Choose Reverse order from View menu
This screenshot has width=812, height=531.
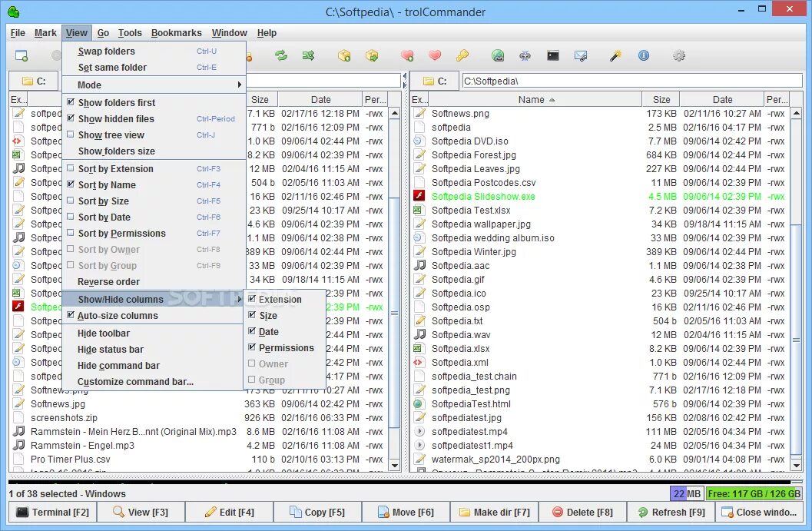[154, 282]
